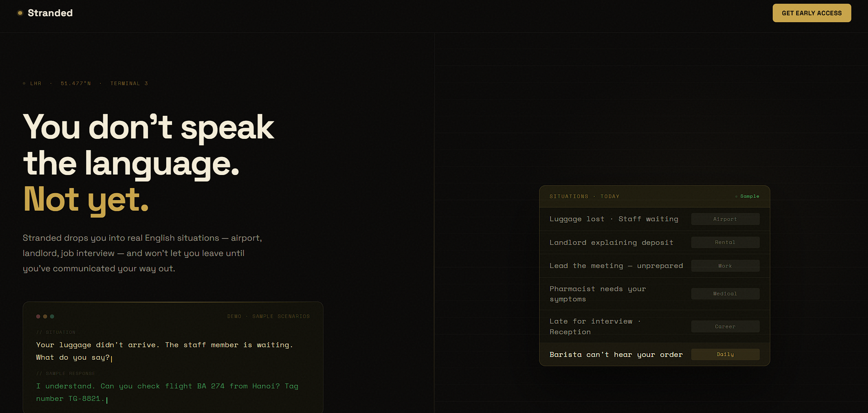Viewport: 868px width, 413px height.
Task: Click the Rental category tag
Action: (x=725, y=243)
